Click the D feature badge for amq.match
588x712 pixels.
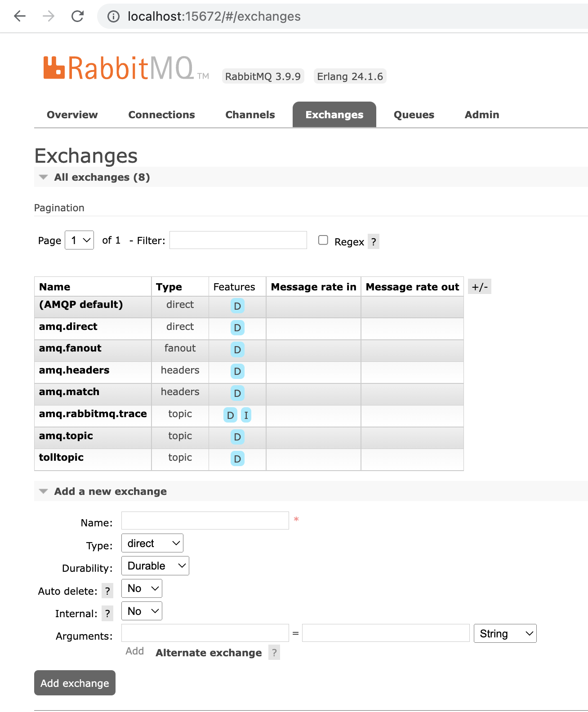tap(237, 393)
